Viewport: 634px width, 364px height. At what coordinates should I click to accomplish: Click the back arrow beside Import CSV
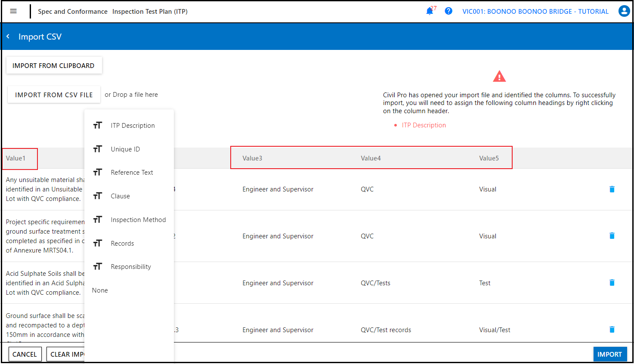click(8, 36)
